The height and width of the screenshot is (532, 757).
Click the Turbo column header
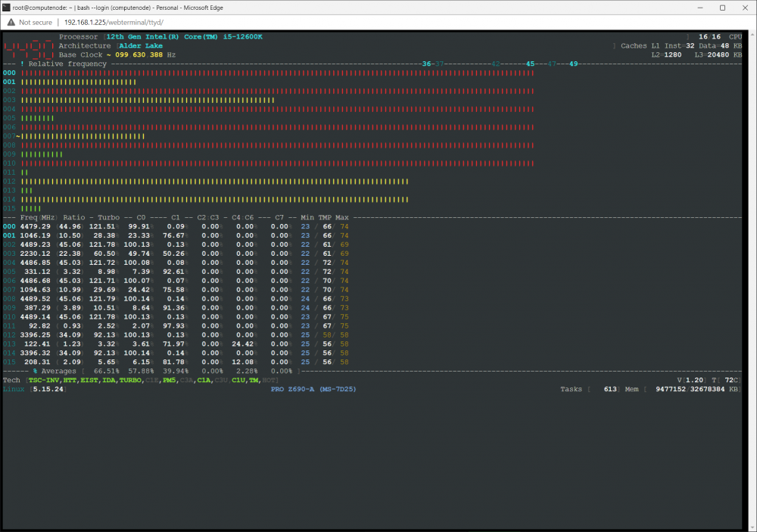coord(108,218)
